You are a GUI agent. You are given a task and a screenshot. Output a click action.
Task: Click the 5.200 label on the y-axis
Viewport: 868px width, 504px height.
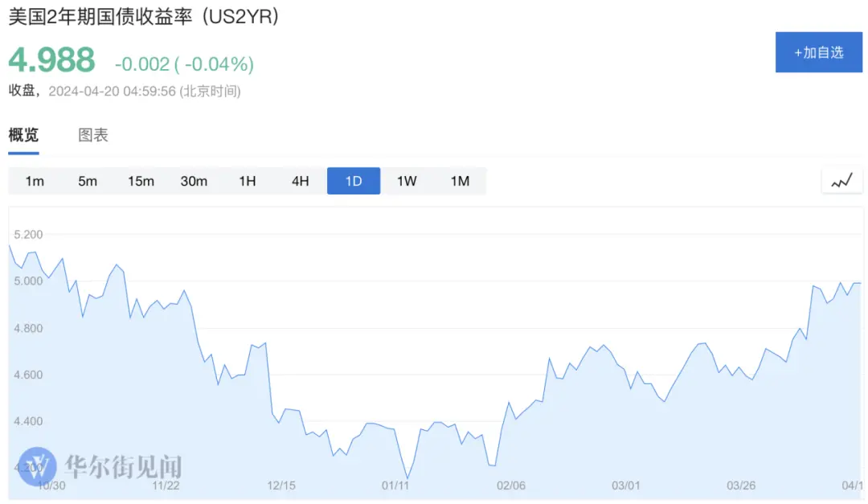(x=29, y=235)
